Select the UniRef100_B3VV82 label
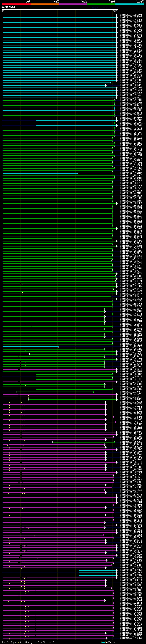This screenshot has height=644, width=146. coord(131,578)
